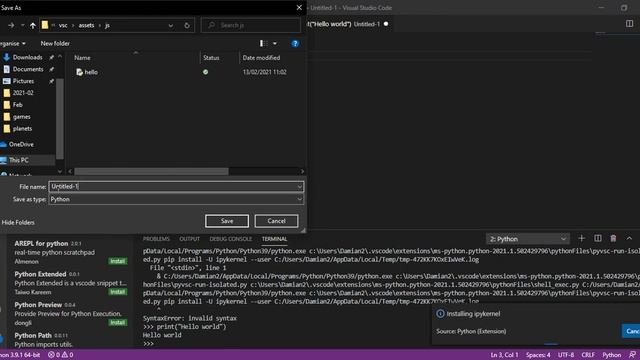Switch to the PROBLEMS panel tab
This screenshot has height=360, width=640.
click(x=156, y=239)
